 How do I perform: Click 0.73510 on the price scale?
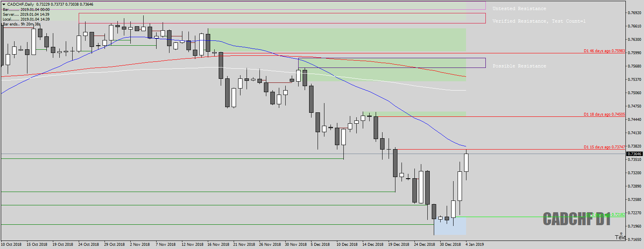click(634, 160)
